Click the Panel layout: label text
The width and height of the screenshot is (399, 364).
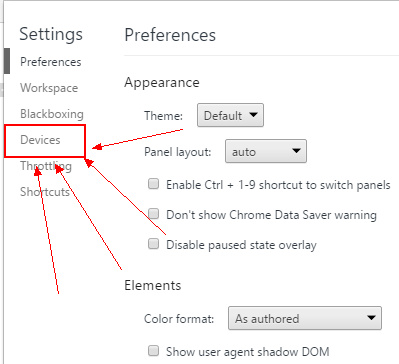(x=178, y=152)
